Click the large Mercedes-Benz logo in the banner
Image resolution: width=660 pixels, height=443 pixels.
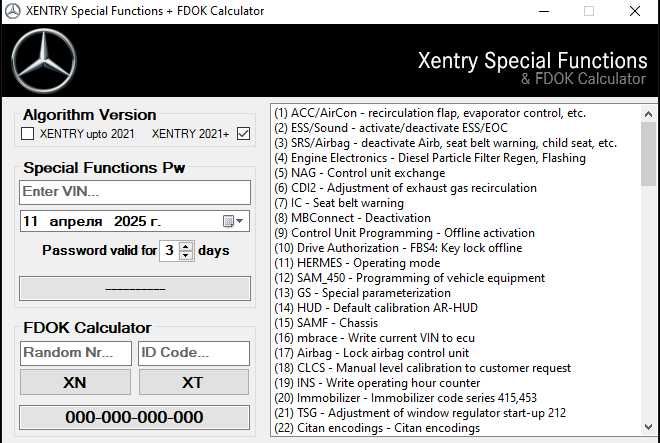coord(44,61)
